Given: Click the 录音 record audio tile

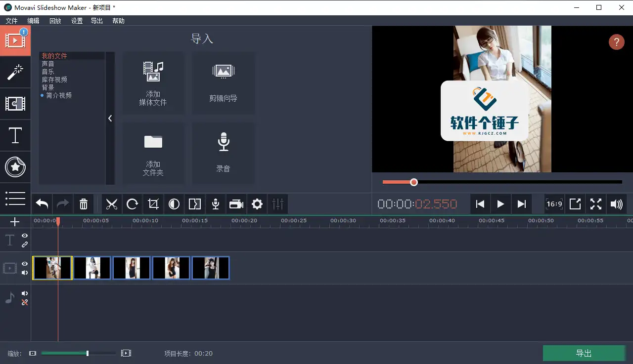Looking at the screenshot, I should coord(224,153).
